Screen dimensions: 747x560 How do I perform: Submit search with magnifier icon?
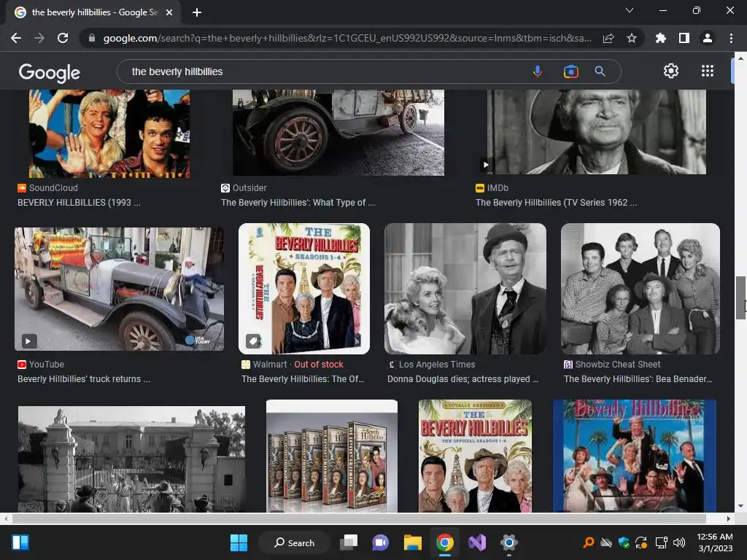click(600, 71)
